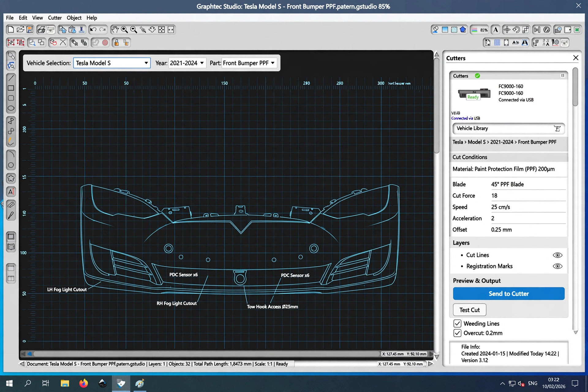Click the Cut Force value field

[528, 196]
